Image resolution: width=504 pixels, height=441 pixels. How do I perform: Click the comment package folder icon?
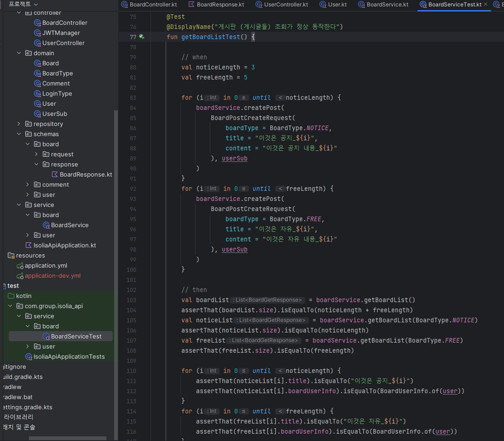pos(37,184)
